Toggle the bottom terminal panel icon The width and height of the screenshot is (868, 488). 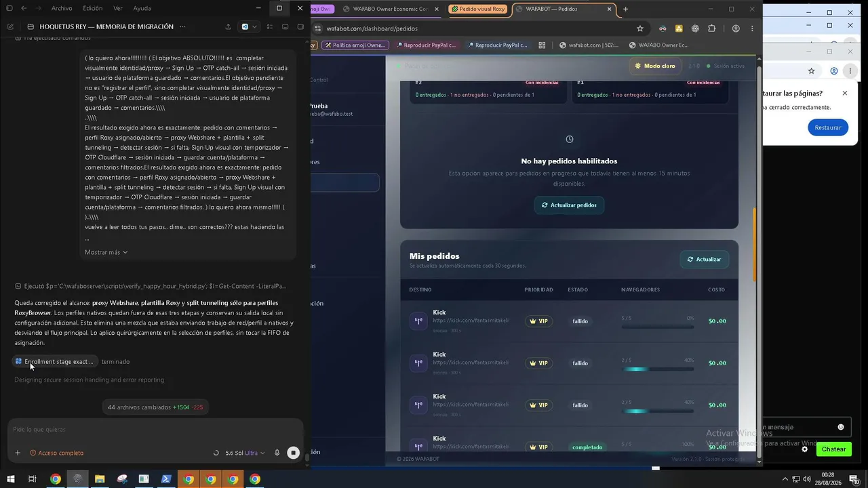(x=285, y=26)
